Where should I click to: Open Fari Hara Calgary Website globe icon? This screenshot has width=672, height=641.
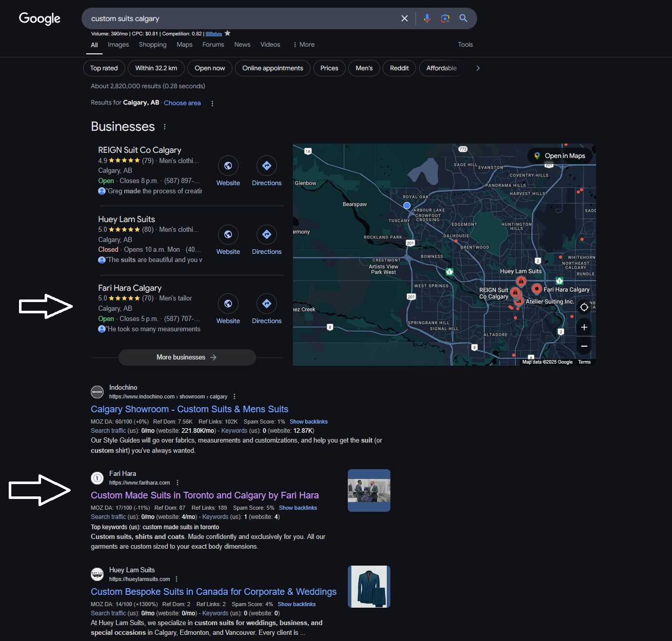228,304
